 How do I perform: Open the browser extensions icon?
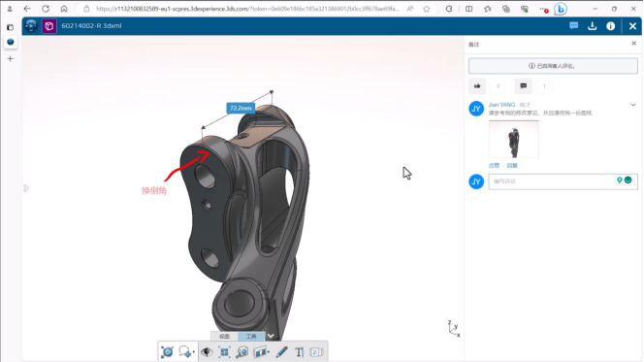click(449, 9)
